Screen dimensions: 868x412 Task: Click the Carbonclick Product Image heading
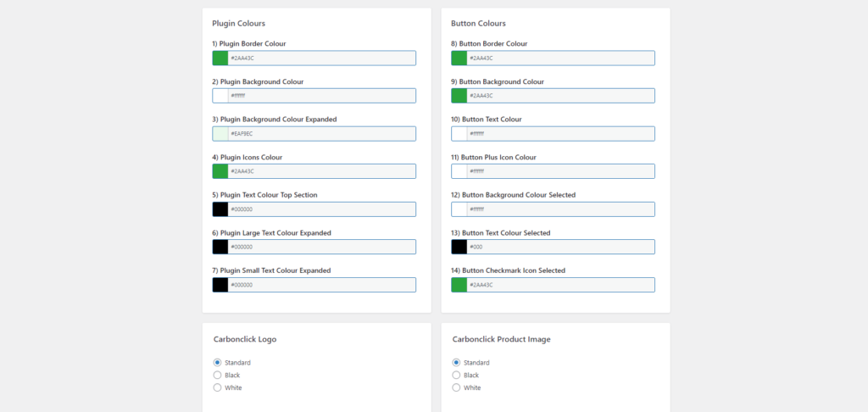coord(502,339)
